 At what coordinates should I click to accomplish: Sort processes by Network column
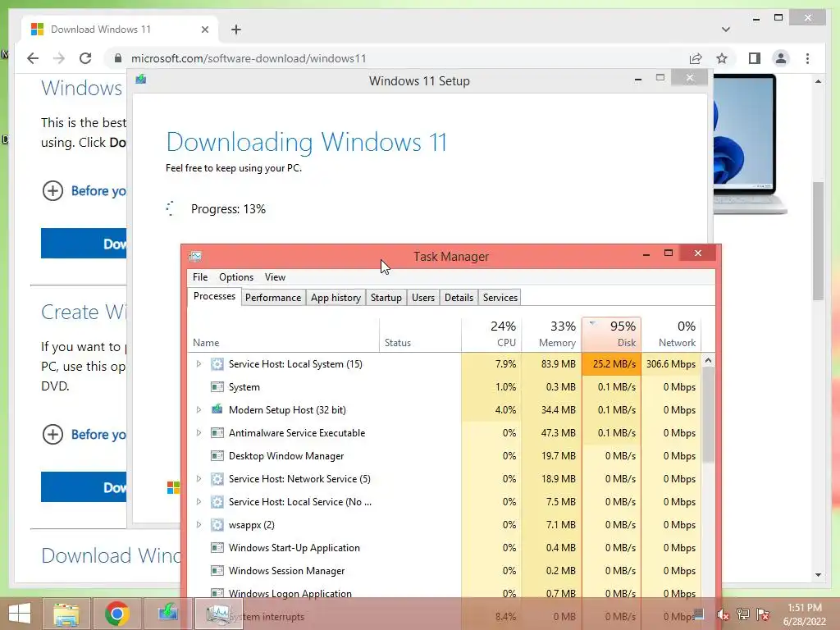(671, 335)
